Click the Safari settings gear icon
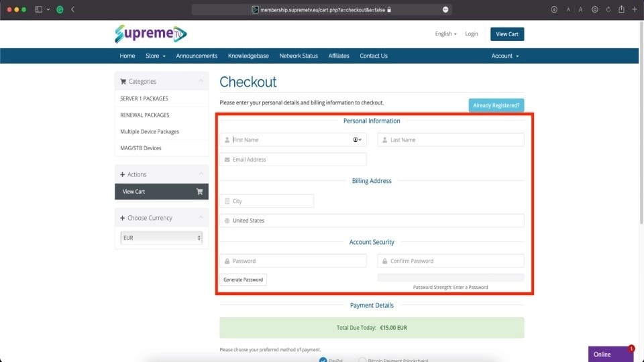The height and width of the screenshot is (362, 644). pyautogui.click(x=595, y=9)
